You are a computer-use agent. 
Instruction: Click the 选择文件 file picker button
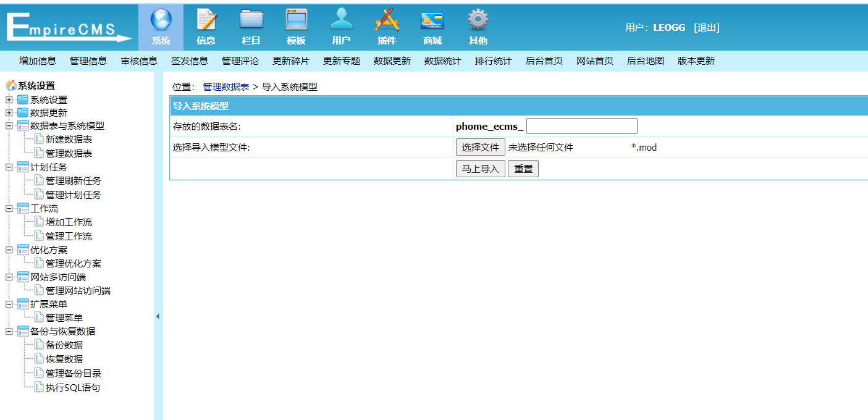(480, 147)
